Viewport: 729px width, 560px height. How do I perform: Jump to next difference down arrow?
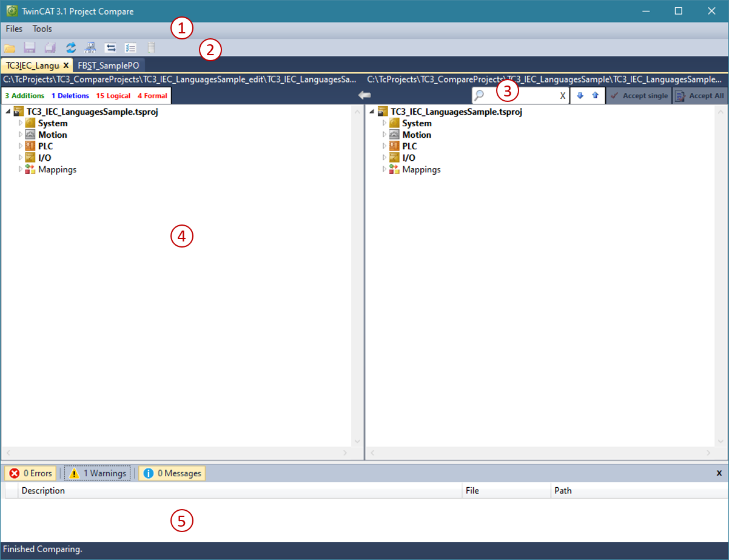(x=580, y=95)
